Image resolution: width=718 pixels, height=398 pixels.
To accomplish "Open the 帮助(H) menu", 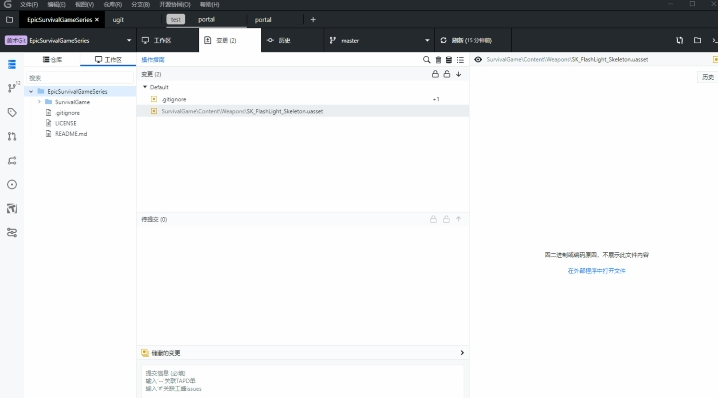I will tap(209, 4).
